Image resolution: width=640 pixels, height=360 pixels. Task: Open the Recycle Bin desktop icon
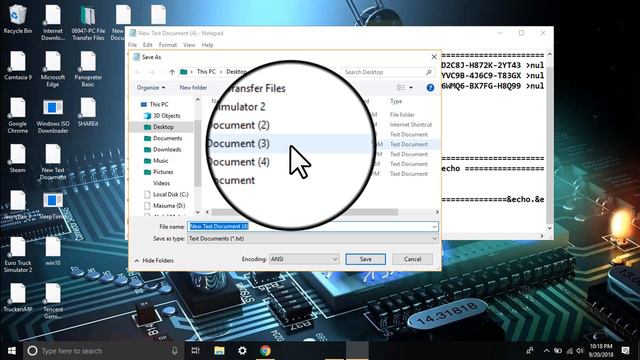(x=17, y=19)
